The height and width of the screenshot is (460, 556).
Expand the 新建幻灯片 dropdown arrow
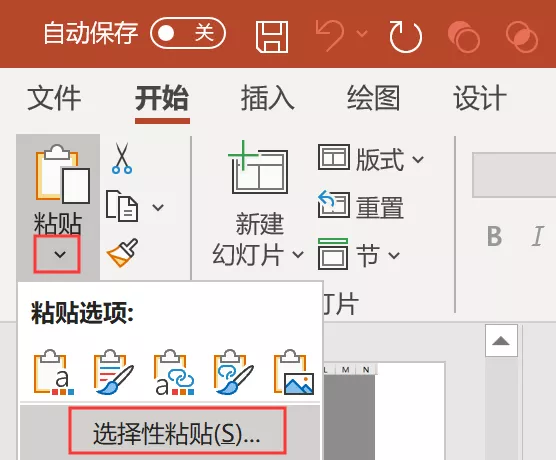click(298, 254)
